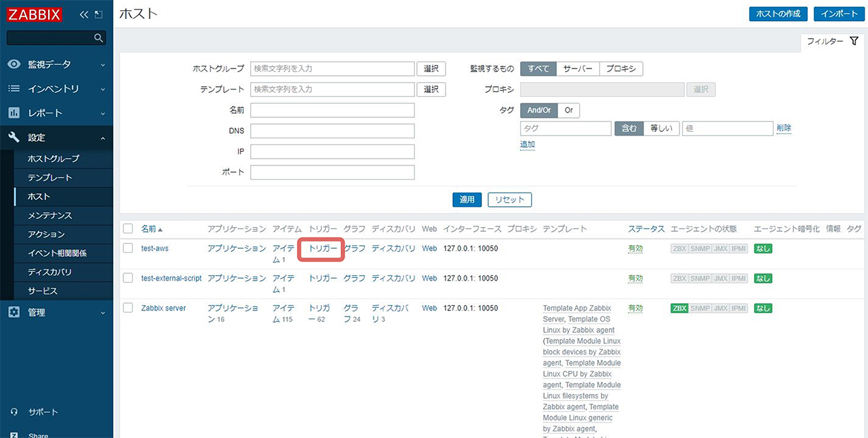Screen dimensions: 868x438
Task: Open the highlighted トリガー link for test-aws
Action: (x=321, y=248)
